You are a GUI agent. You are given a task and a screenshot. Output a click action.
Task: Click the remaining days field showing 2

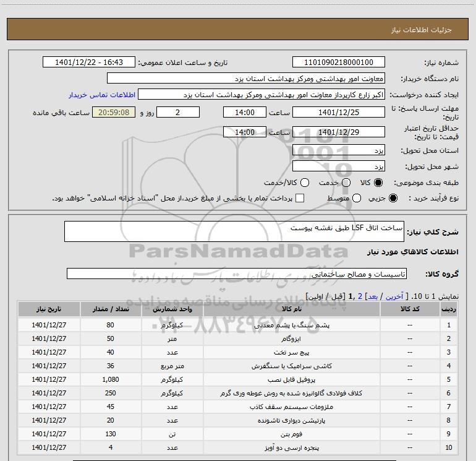tap(178, 112)
